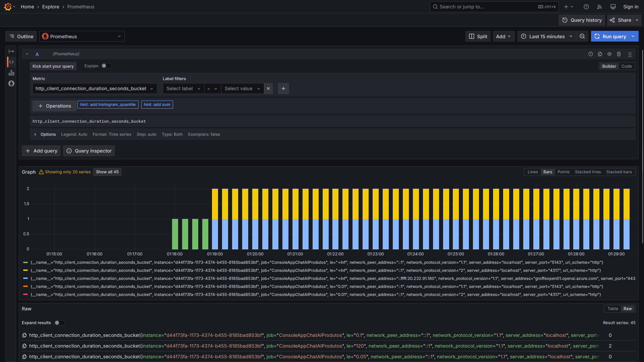Switch query editor to Code mode
The width and height of the screenshot is (644, 362).
(x=627, y=66)
